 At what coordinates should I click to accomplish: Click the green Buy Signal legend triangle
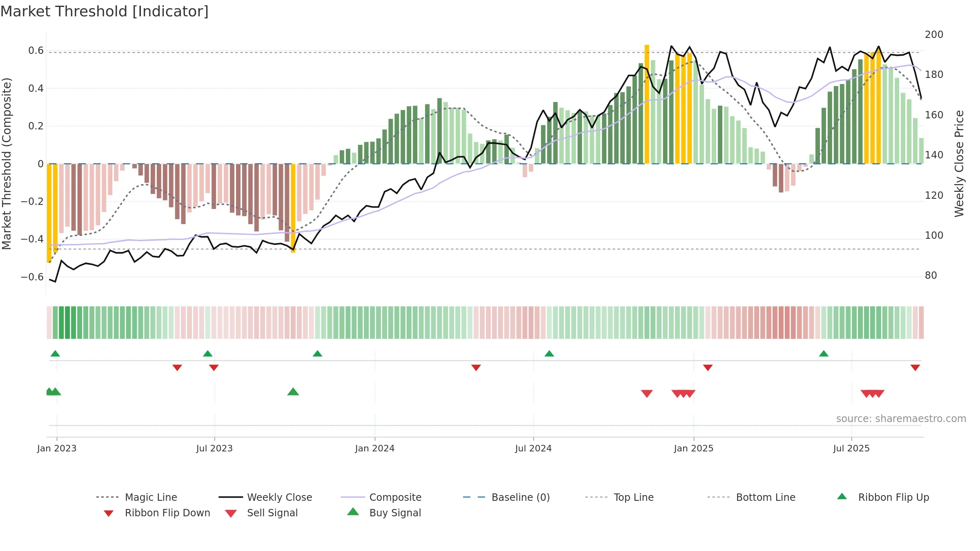click(353, 511)
